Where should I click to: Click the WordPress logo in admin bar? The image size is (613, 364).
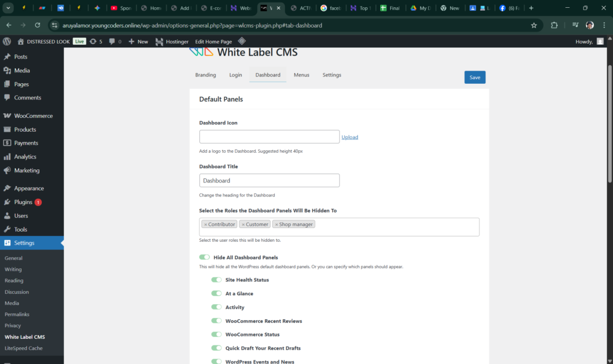point(7,41)
